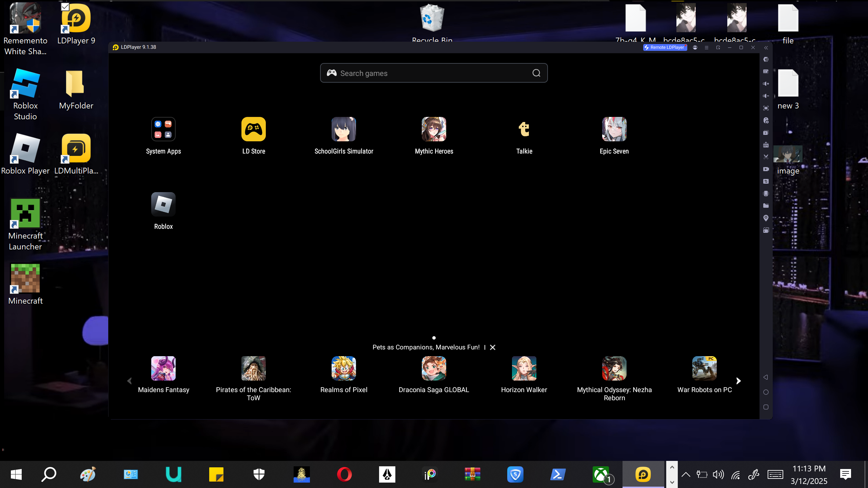
Task: Toggle the LDPlayer 9 desktop icon checkbox
Action: (x=65, y=6)
